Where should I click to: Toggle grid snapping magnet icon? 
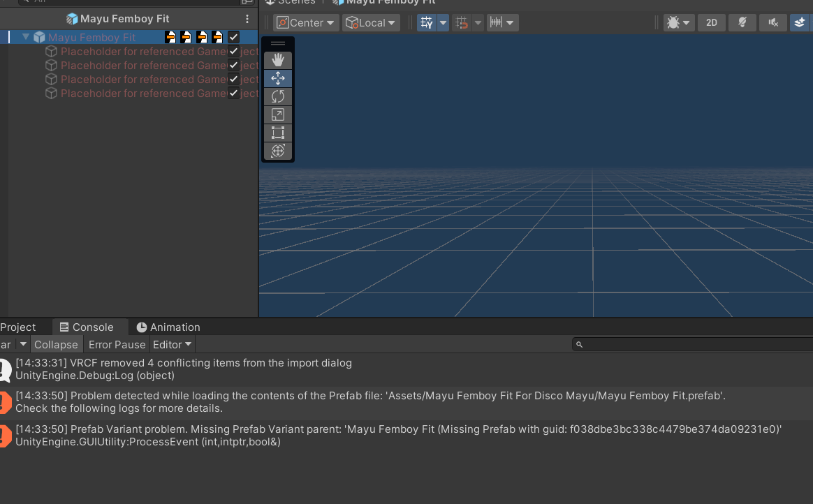(x=462, y=23)
